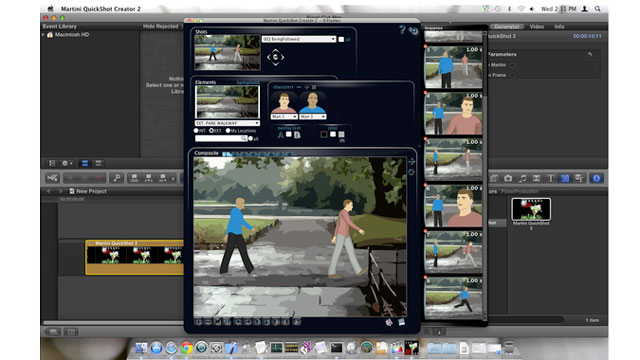This screenshot has width=640, height=360.
Task: Select My Locations radio button
Action: tap(228, 131)
